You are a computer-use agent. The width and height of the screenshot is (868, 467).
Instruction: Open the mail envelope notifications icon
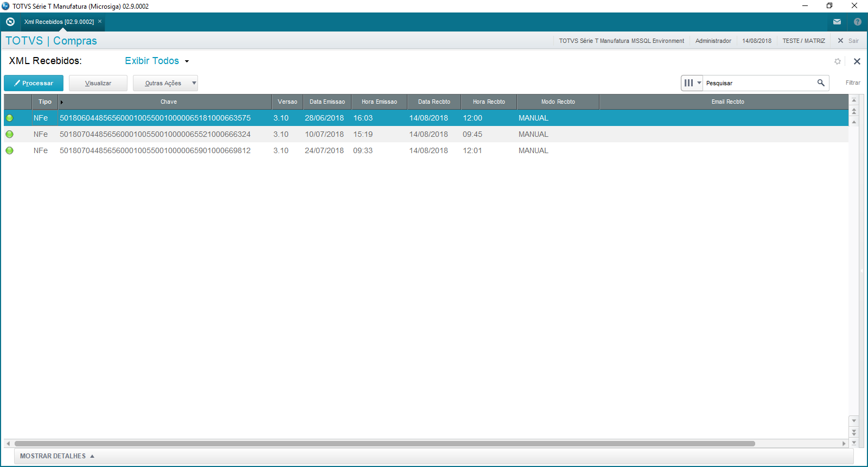[x=837, y=22]
